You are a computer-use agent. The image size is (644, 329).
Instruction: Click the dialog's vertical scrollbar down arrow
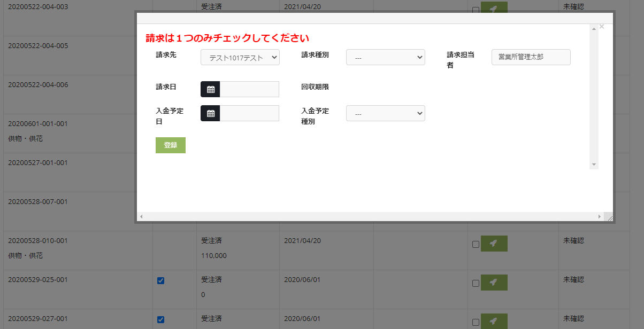594,164
